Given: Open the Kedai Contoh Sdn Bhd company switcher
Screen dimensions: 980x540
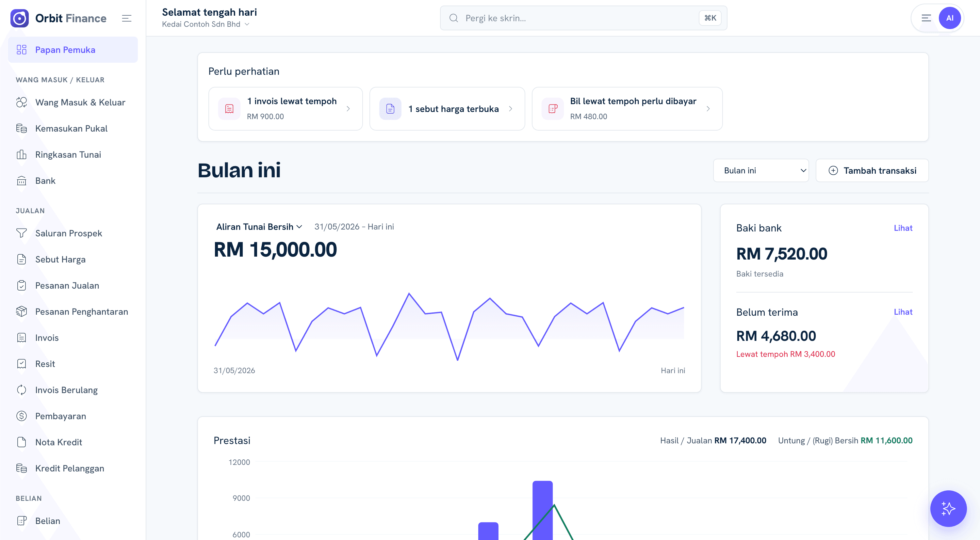Looking at the screenshot, I should (x=206, y=24).
